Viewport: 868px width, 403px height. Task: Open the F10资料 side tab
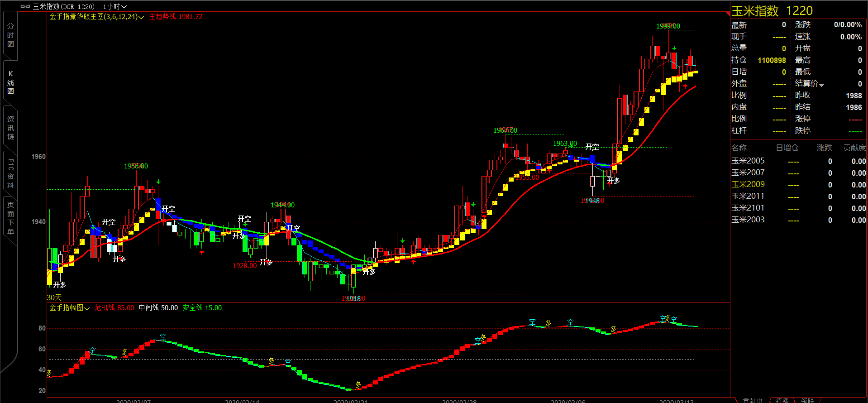tap(10, 174)
